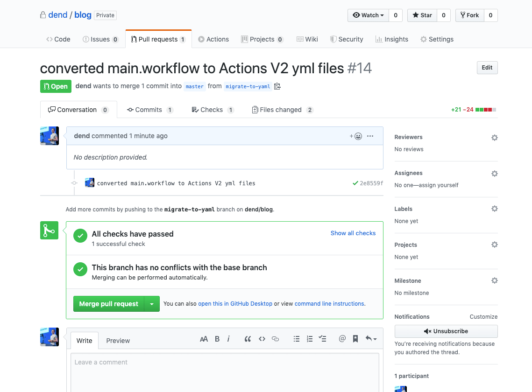Reference an issue with the bookmark icon

coord(355,338)
